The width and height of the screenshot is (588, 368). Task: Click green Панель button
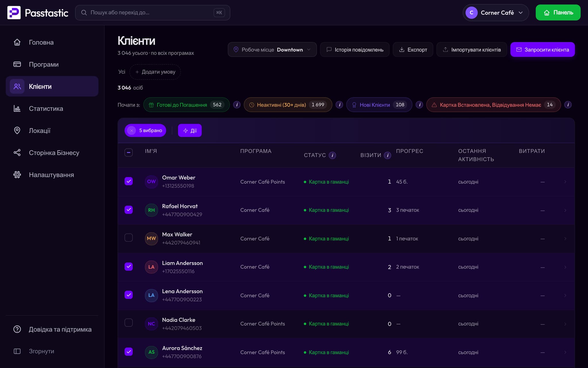(x=558, y=13)
